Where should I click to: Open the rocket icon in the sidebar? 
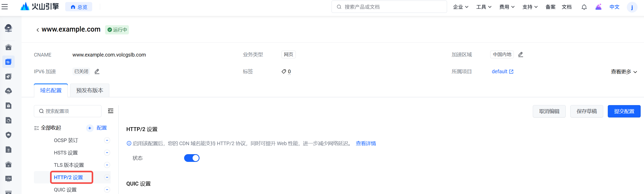point(8,76)
